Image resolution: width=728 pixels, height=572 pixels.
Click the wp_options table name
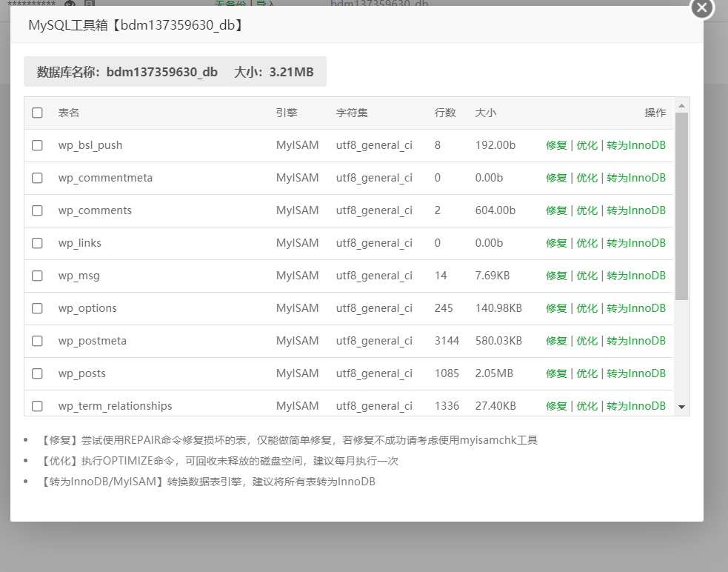[87, 308]
